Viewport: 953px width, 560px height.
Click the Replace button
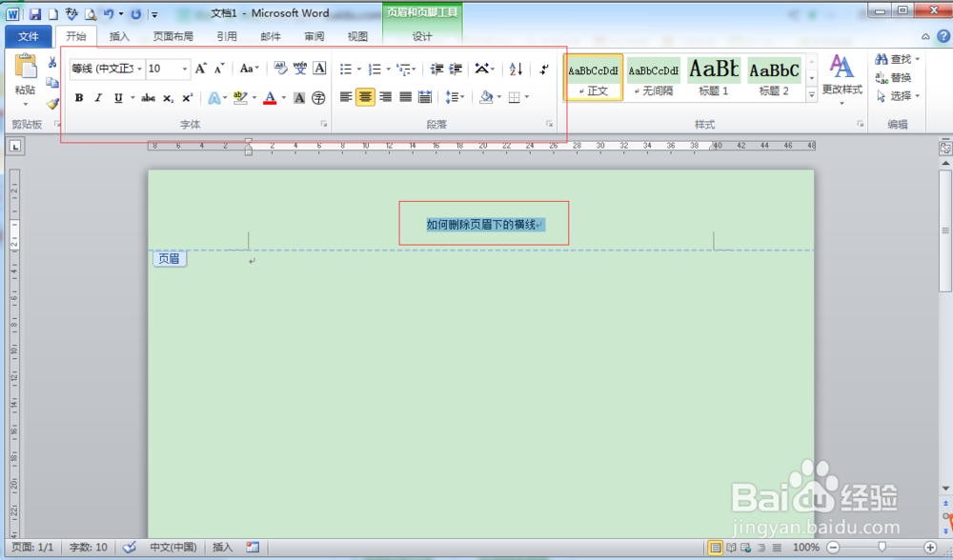(893, 77)
